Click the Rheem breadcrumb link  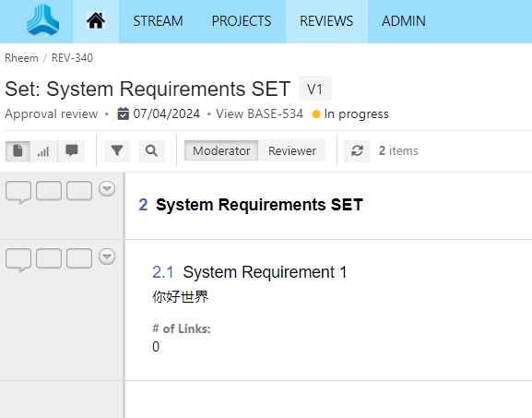[x=21, y=58]
